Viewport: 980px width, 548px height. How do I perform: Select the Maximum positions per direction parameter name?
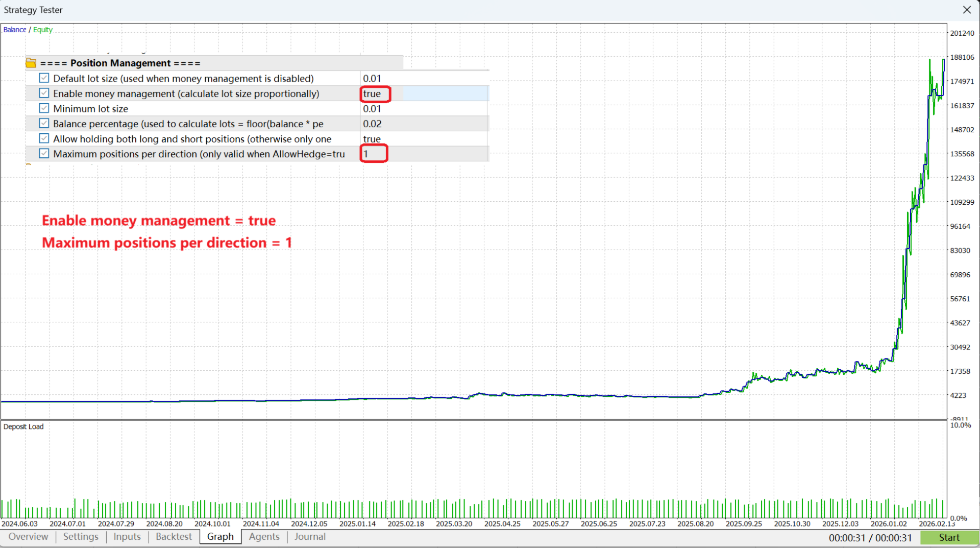(x=199, y=154)
